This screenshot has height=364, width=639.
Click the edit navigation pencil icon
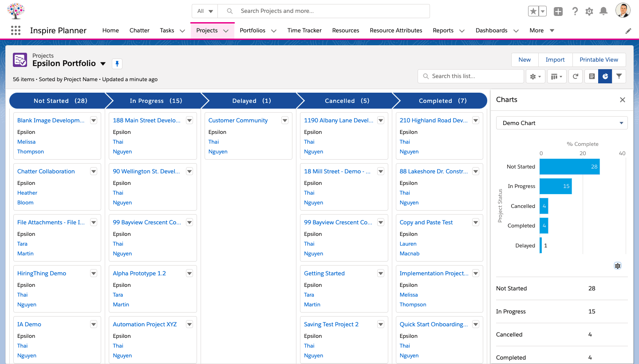(x=628, y=31)
